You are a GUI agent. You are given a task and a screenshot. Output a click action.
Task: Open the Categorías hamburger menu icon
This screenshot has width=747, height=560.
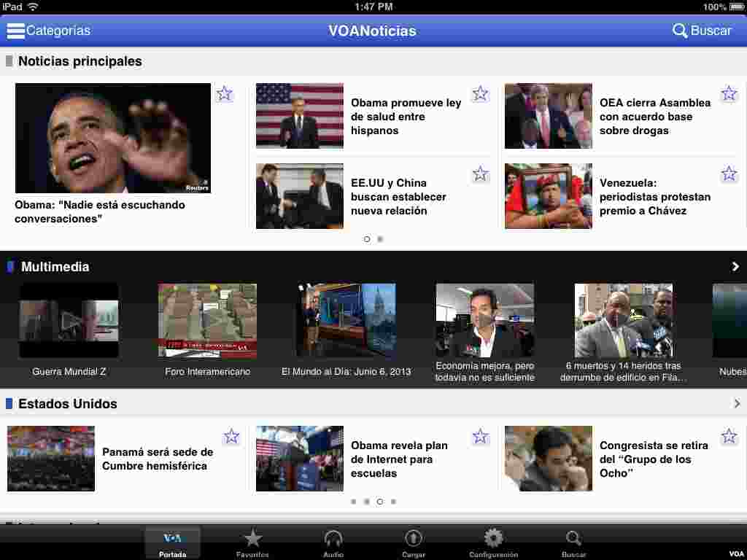pyautogui.click(x=15, y=31)
